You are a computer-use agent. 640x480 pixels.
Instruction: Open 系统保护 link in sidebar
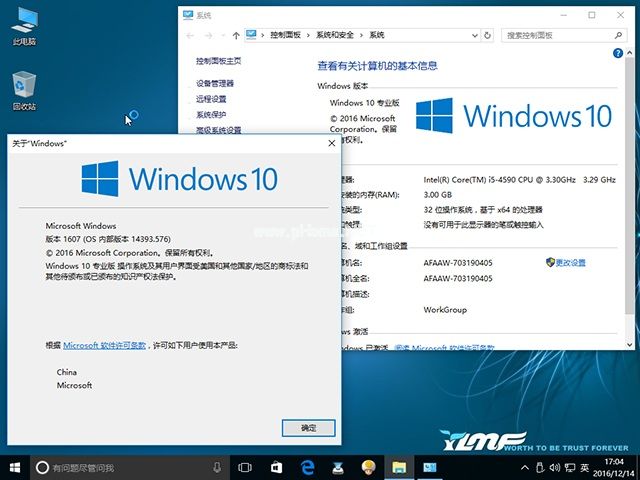point(211,114)
